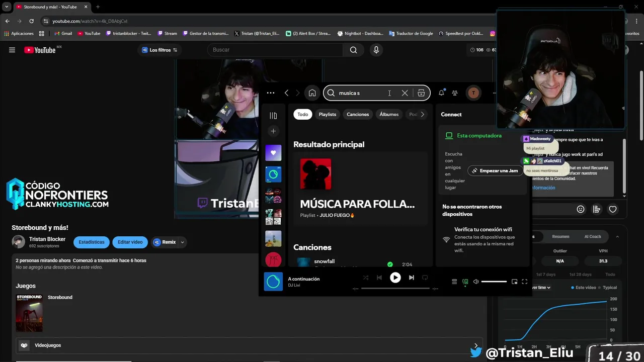This screenshot has height=362, width=644.
Task: Open the Los filtros filter button
Action: pos(159,50)
